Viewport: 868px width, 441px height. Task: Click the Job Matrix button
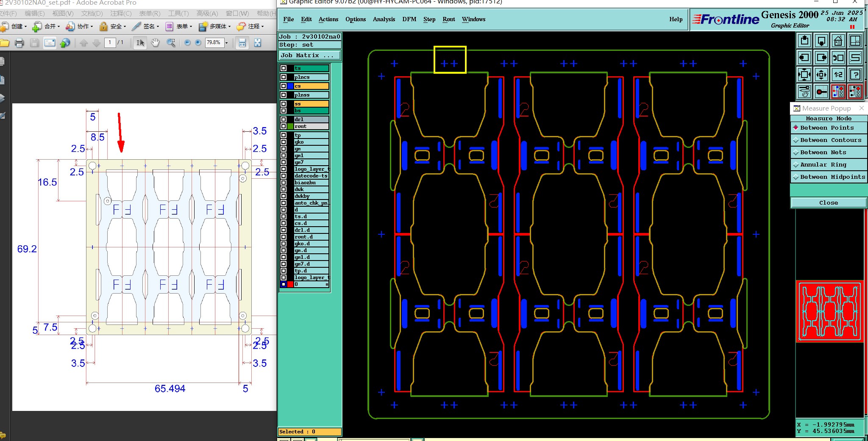[x=309, y=55]
